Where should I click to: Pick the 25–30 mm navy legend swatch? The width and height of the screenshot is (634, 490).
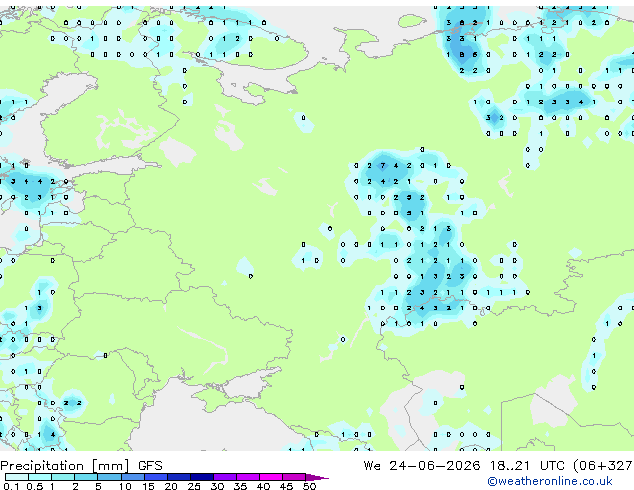pos(202,477)
